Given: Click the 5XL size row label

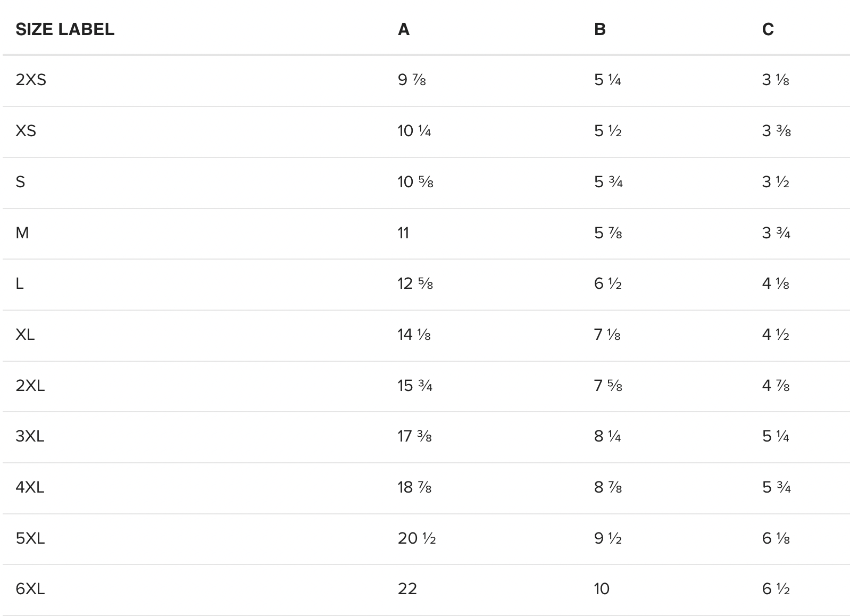Looking at the screenshot, I should tap(30, 538).
